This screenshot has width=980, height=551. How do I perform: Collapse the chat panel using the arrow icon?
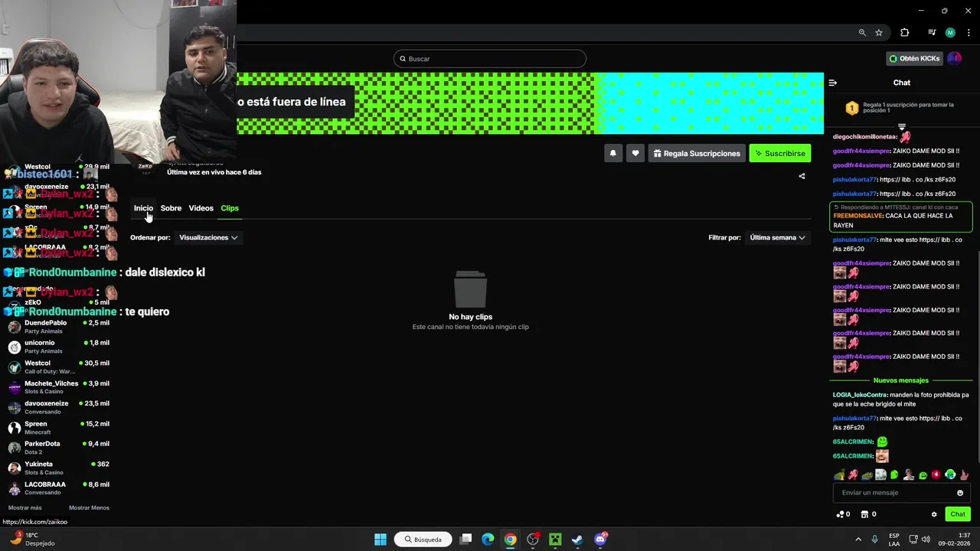833,83
